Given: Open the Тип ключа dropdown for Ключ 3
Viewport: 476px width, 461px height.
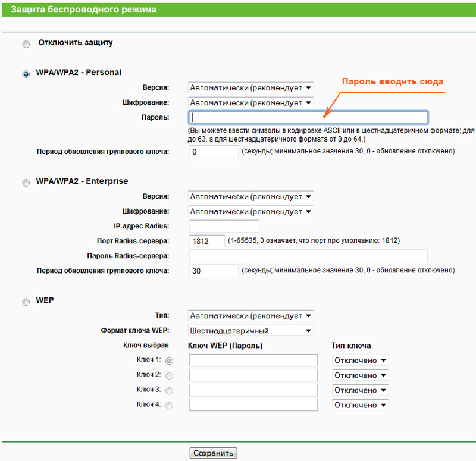Looking at the screenshot, I should coord(361,390).
